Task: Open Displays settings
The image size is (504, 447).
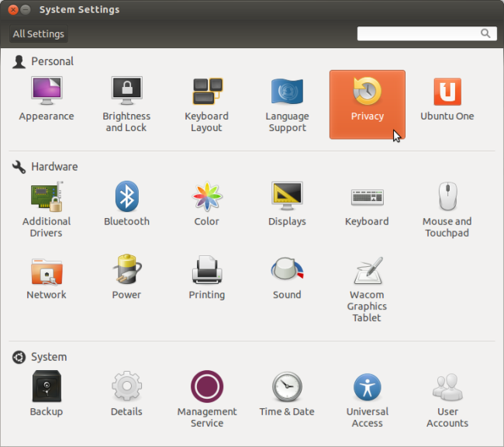Action: pos(287,203)
